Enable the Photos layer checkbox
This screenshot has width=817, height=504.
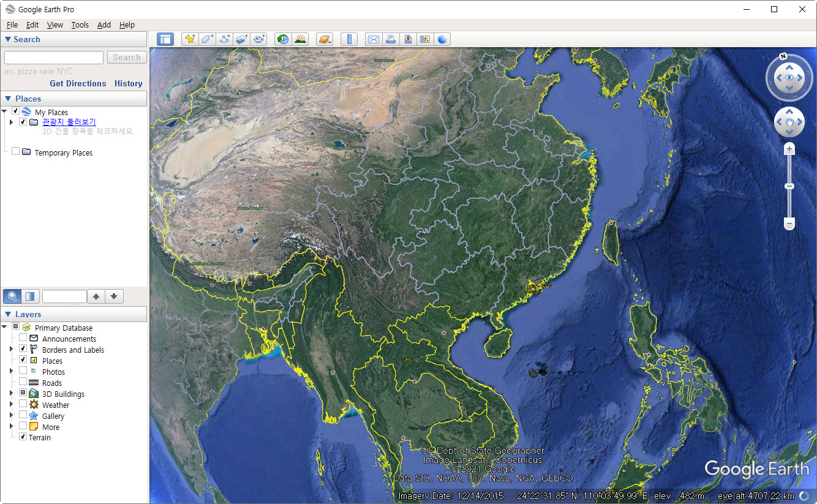pos(23,370)
